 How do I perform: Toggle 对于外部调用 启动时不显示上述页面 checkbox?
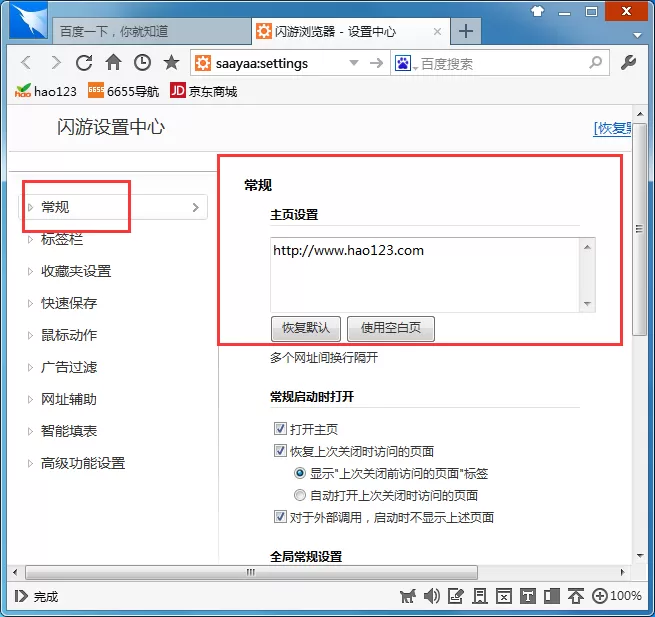coord(280,517)
